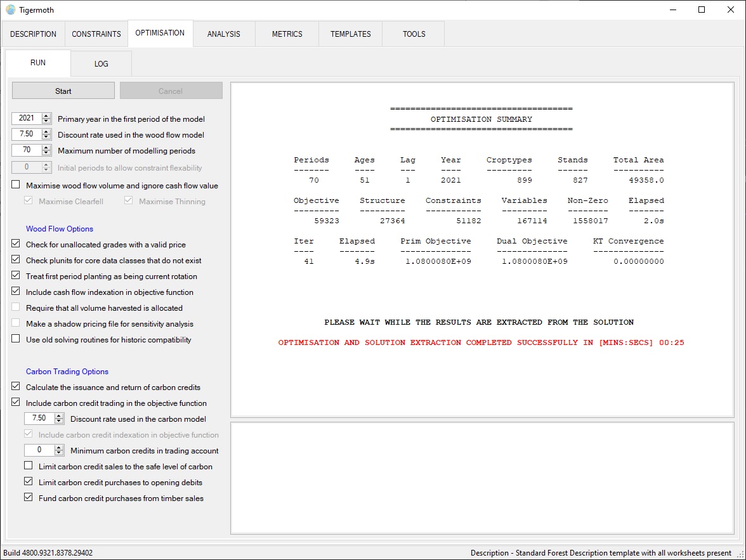Toggle Check plunits for core data classes
This screenshot has width=746, height=560.
click(x=16, y=259)
